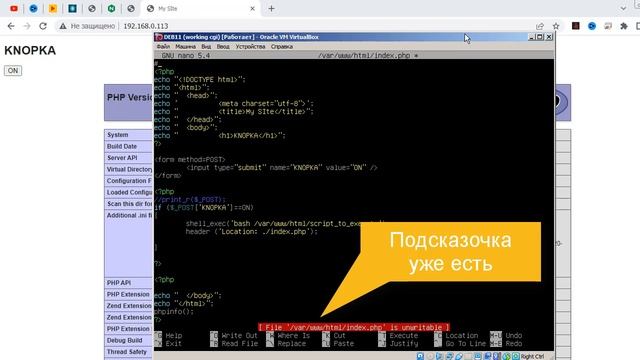This screenshot has width=640, height=360.
Task: Click the Go To Line nano shortcut
Action: coord(460,344)
